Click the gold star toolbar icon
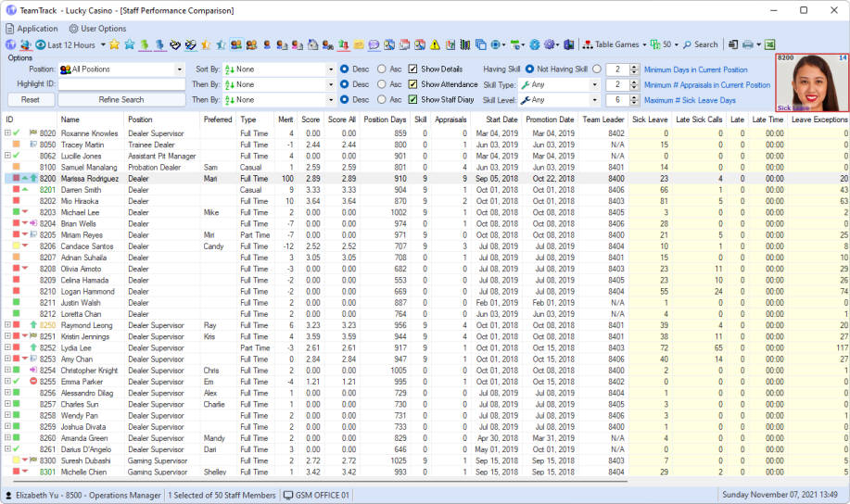Viewport: 850px width, 504px height. pyautogui.click(x=114, y=44)
